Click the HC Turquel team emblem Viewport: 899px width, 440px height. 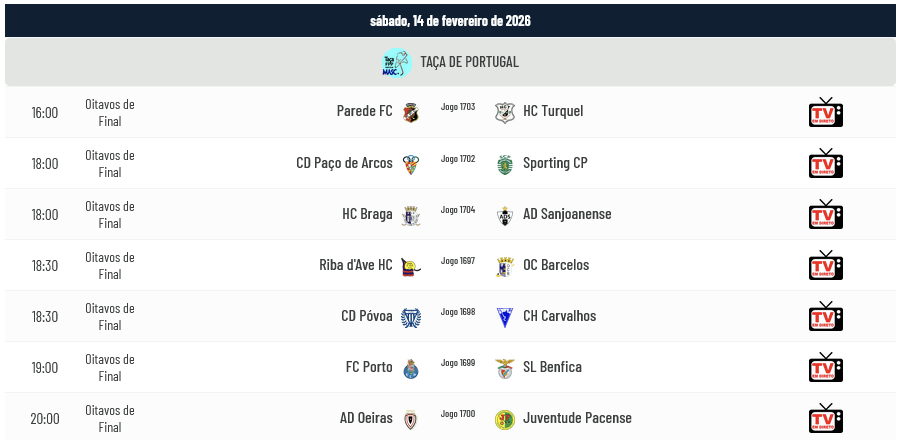pyautogui.click(x=504, y=112)
